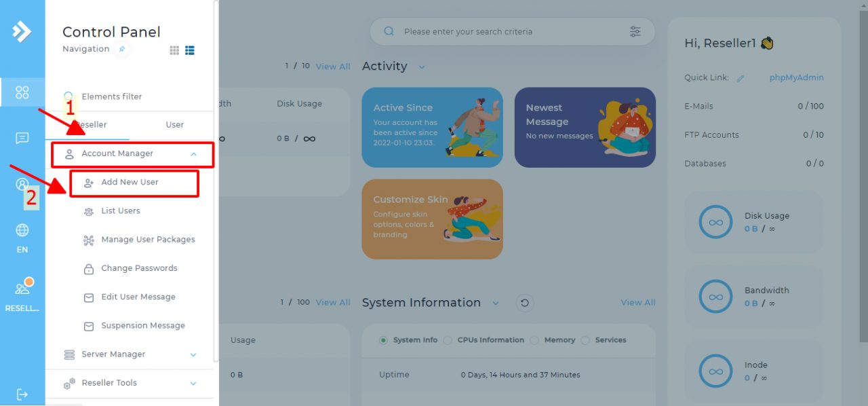This screenshot has height=406, width=868.
Task: Collapse the Account Manager menu
Action: (193, 154)
